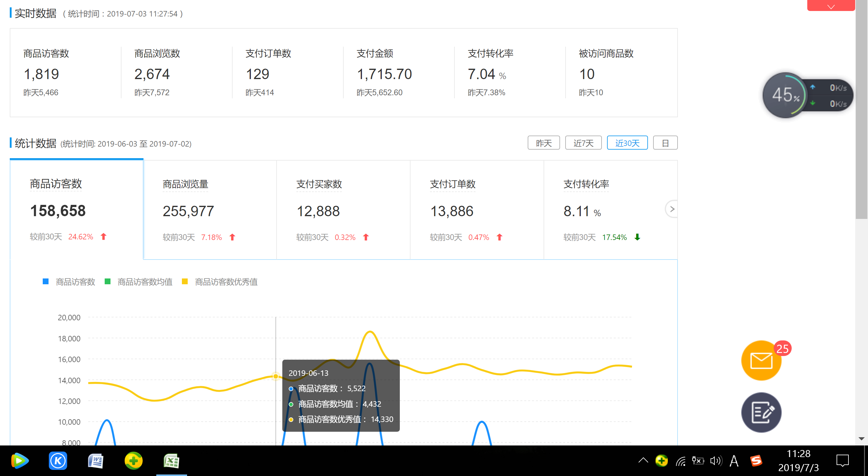The height and width of the screenshot is (476, 868).
Task: Click the red 25 notification badge
Action: pyautogui.click(x=782, y=349)
